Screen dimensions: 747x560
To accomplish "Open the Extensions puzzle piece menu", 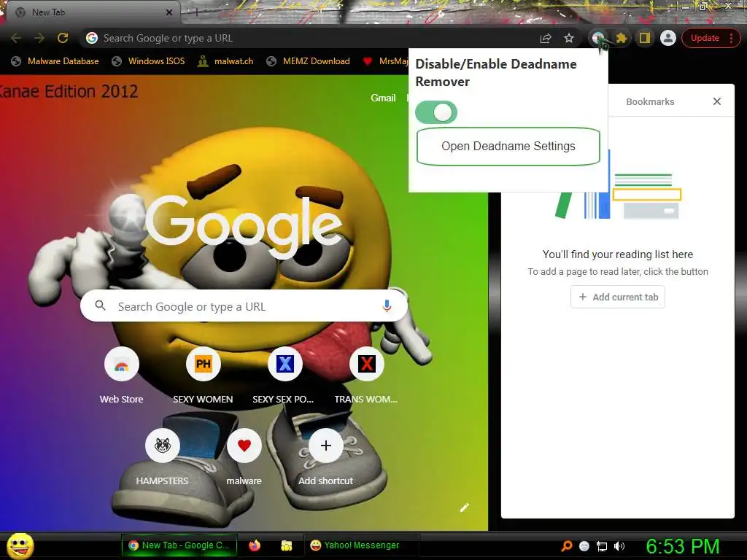I will 622,38.
